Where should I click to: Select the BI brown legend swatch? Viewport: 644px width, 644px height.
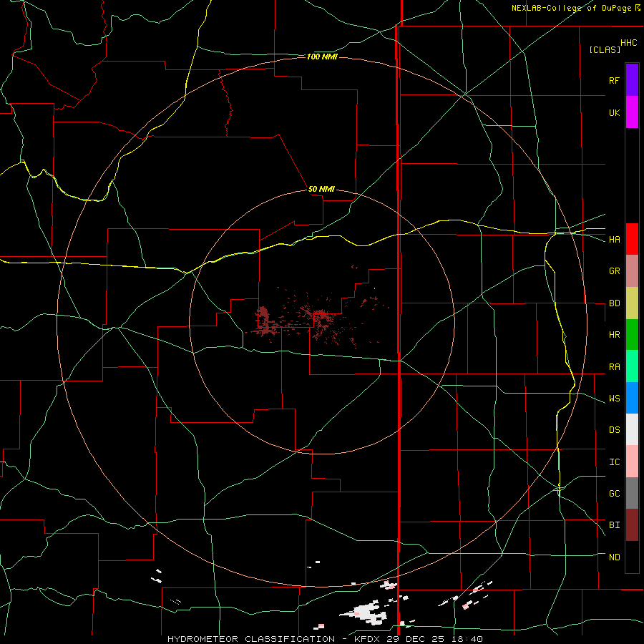632,525
